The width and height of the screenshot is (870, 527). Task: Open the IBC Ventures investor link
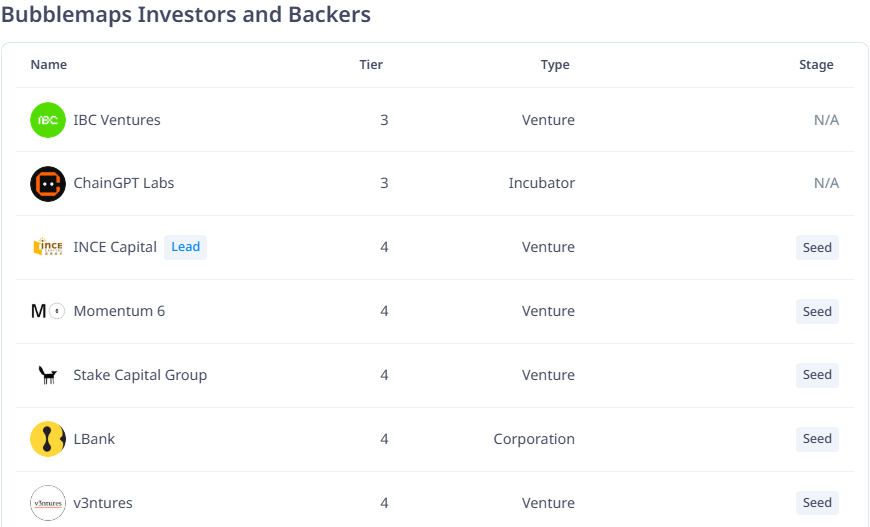pos(117,120)
